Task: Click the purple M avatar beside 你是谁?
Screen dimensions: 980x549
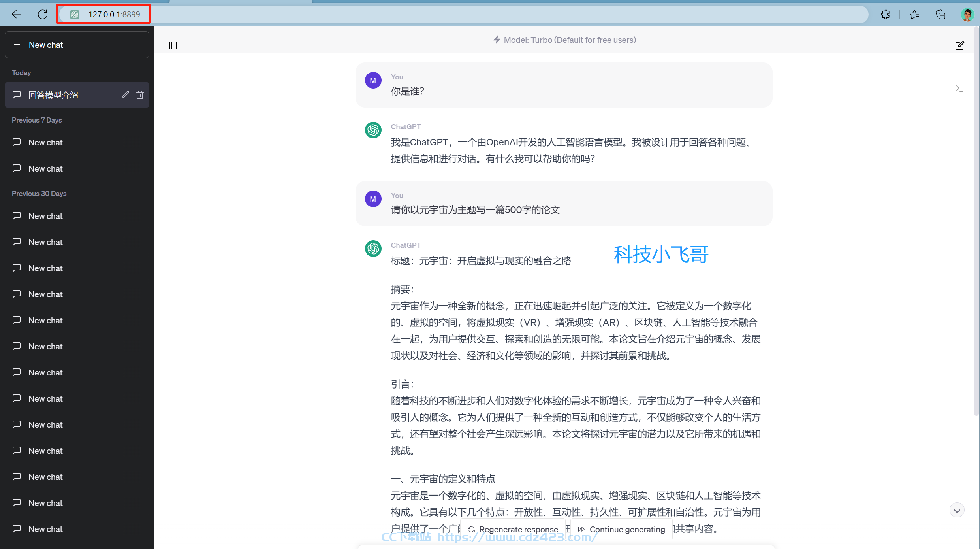Action: pyautogui.click(x=373, y=80)
